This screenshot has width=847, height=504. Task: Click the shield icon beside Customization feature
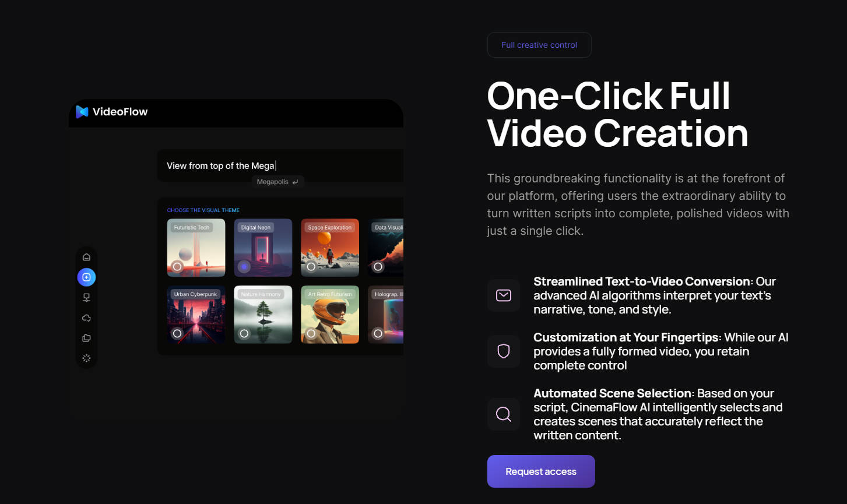pyautogui.click(x=503, y=351)
